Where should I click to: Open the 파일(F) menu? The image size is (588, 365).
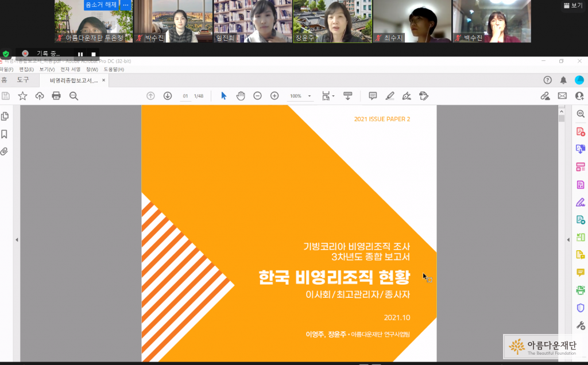pos(6,69)
